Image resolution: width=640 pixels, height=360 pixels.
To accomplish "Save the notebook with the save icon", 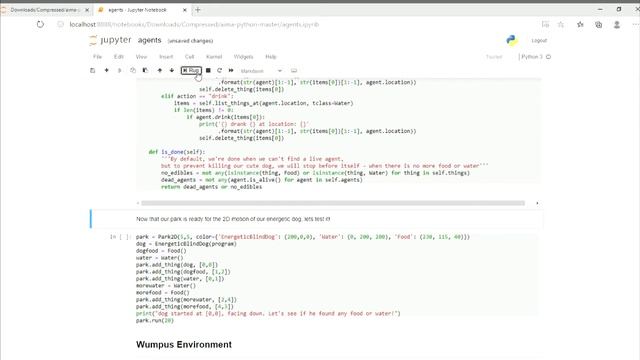I will pos(92,71).
